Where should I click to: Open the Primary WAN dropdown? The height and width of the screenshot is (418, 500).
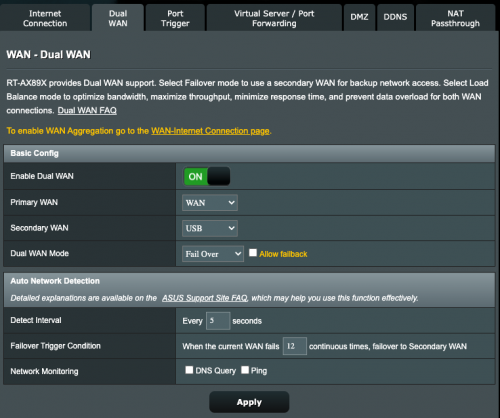coord(210,203)
